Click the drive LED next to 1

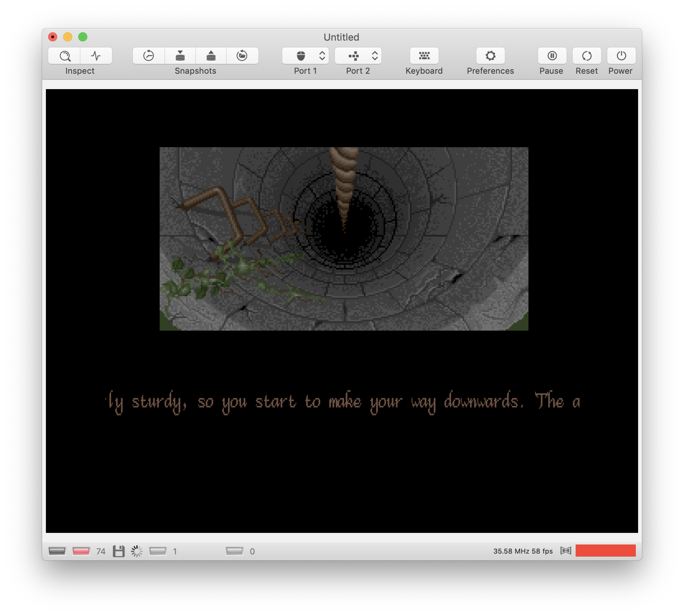158,551
